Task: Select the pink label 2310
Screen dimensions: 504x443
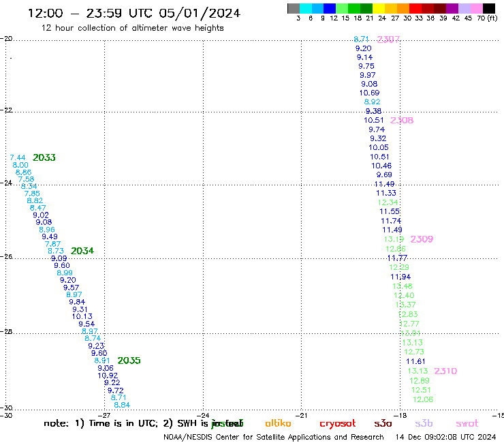Action: pyautogui.click(x=445, y=371)
